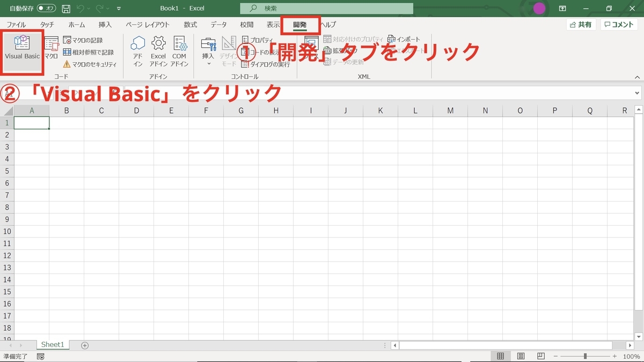
Task: Expand the formula bar chevron
Action: (x=637, y=93)
